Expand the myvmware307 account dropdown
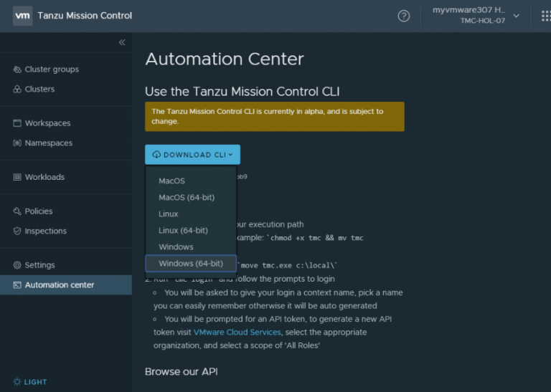This screenshot has height=392, width=551. (x=516, y=16)
